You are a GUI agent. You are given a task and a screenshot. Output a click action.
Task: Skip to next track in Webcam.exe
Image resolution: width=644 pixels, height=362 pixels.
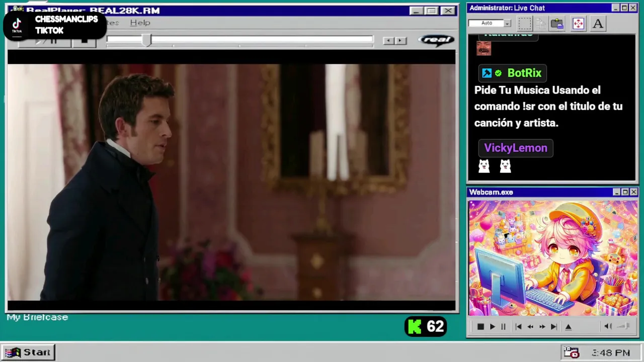553,327
